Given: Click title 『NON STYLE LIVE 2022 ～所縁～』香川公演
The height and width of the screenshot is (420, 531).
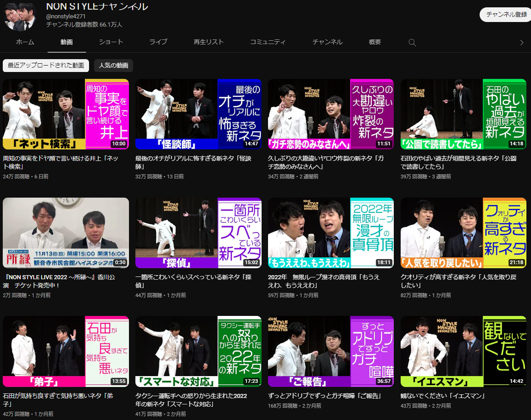Looking at the screenshot, I should [x=59, y=281].
